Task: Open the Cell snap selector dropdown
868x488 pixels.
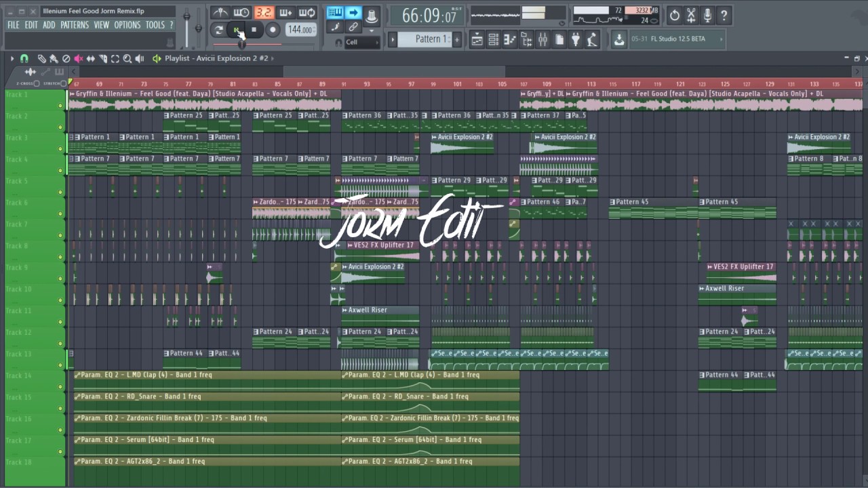Action: (x=361, y=42)
